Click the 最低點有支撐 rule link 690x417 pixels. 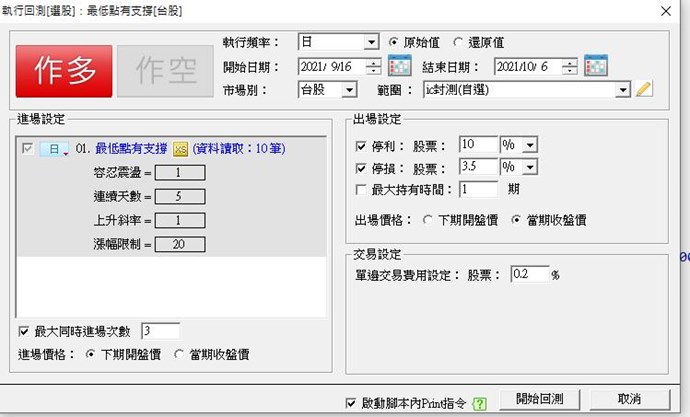point(131,149)
